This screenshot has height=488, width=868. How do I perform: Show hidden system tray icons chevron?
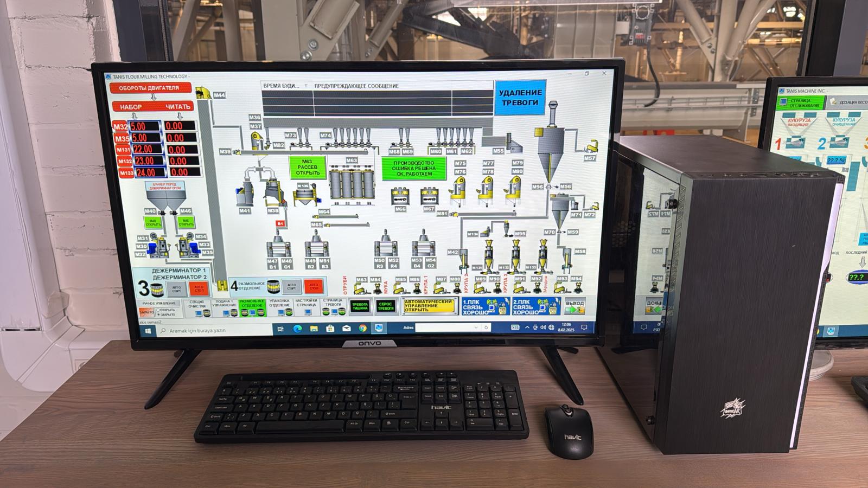[527, 328]
